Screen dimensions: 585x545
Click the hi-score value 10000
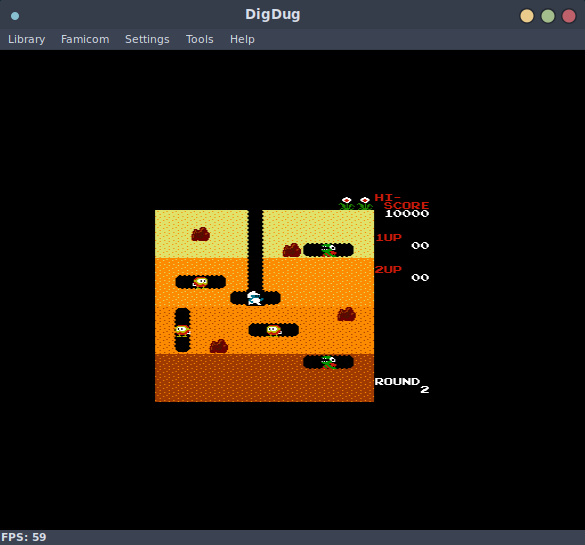coord(407,214)
